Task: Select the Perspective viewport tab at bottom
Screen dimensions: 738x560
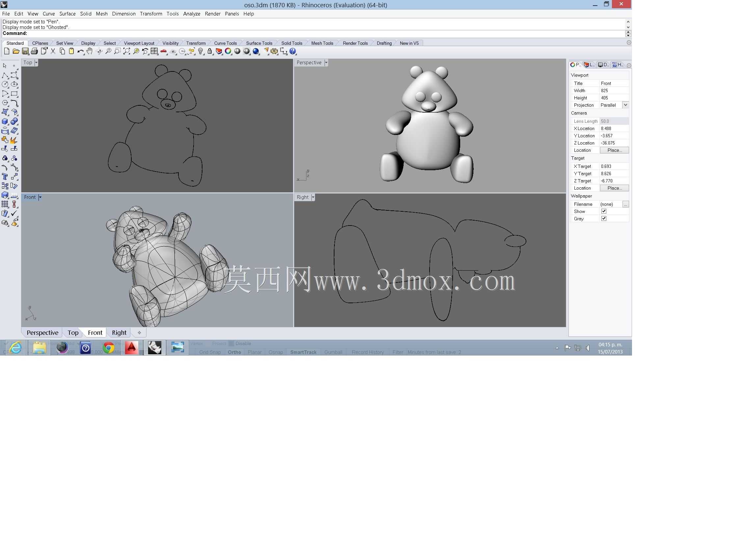Action: 42,333
